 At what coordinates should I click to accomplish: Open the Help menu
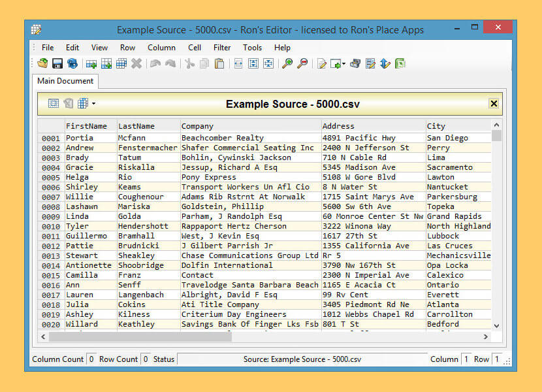pyautogui.click(x=282, y=48)
